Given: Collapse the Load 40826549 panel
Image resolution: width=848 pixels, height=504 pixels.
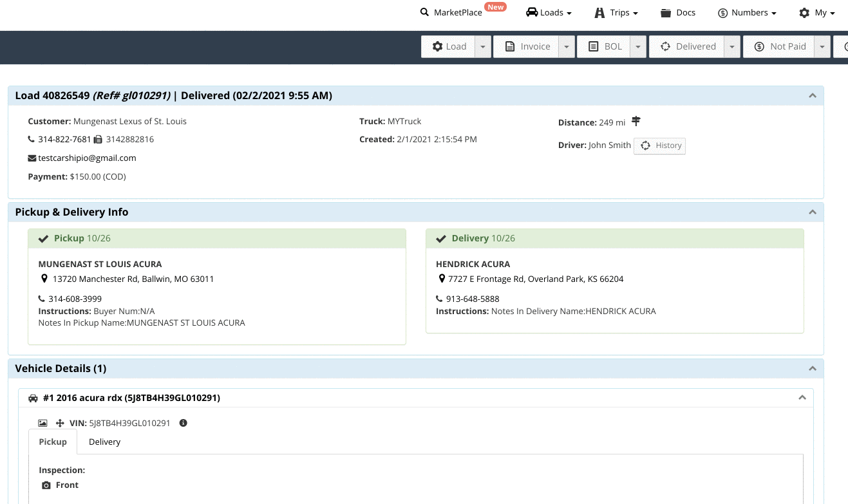Looking at the screenshot, I should click(813, 96).
